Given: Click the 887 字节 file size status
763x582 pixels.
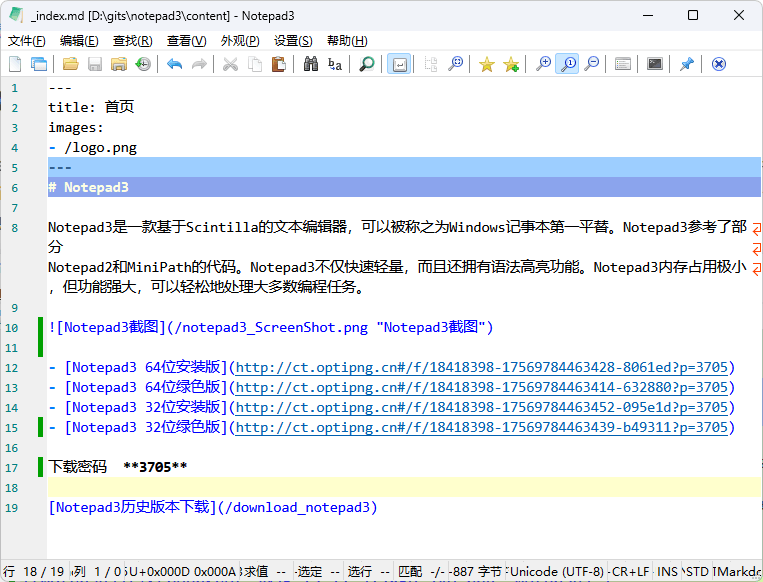Looking at the screenshot, I should coord(476,571).
